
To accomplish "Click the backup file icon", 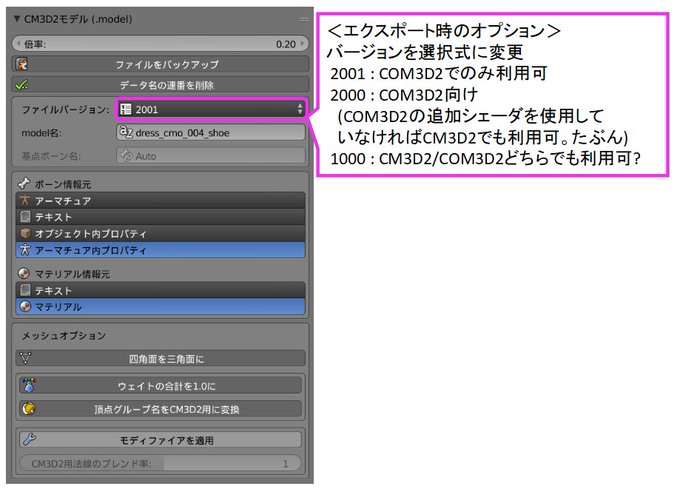I will coord(22,64).
